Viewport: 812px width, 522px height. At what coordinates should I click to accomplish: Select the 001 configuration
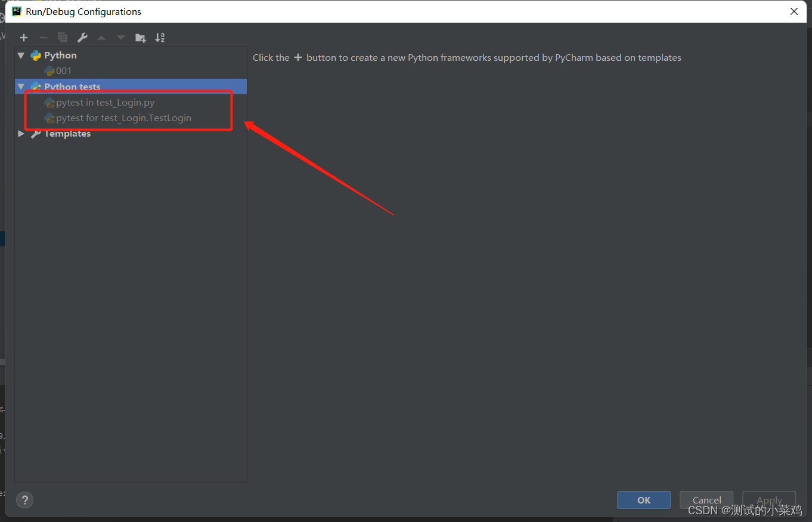pos(63,70)
